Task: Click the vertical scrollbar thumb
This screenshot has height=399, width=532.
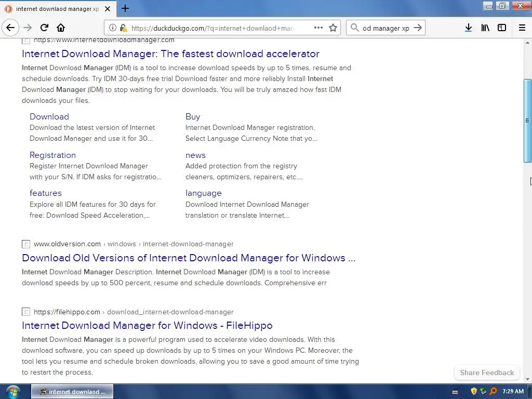Action: pos(527,121)
